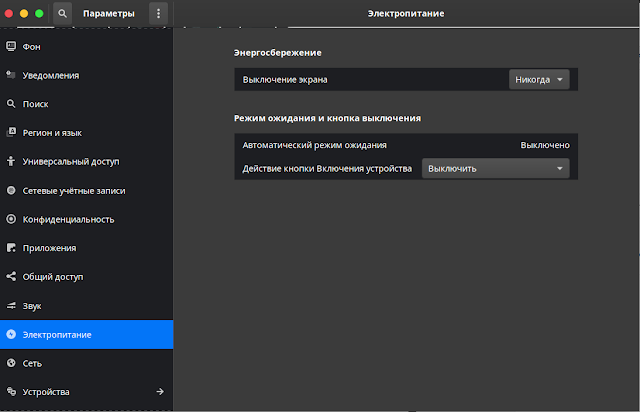
Task: Click the Фон monitor icon
Action: [x=11, y=47]
